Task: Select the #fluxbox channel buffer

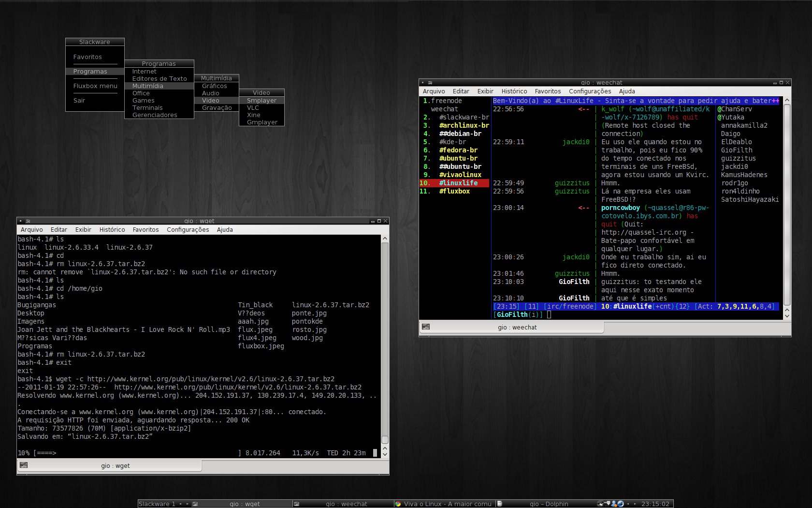Action: [454, 191]
